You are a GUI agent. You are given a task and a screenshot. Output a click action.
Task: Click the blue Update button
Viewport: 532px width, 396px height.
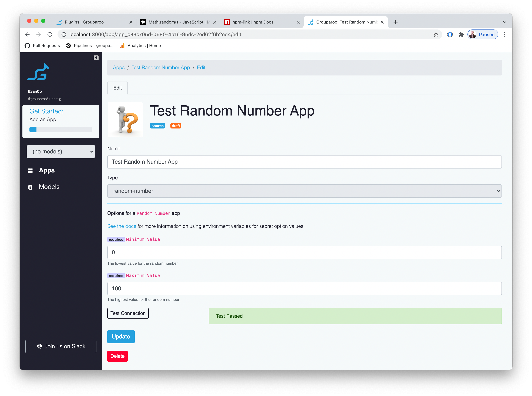121,336
